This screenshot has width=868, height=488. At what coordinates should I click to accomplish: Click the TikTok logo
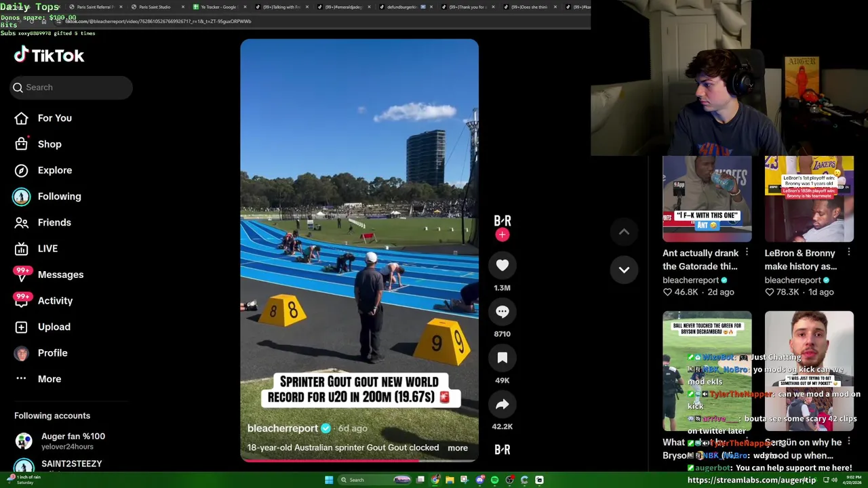coord(49,55)
